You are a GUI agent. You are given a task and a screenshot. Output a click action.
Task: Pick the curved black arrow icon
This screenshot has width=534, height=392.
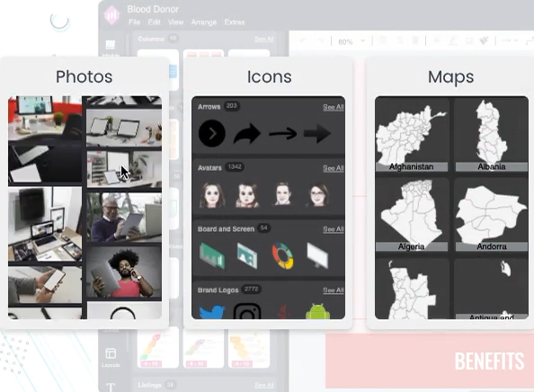(x=247, y=133)
